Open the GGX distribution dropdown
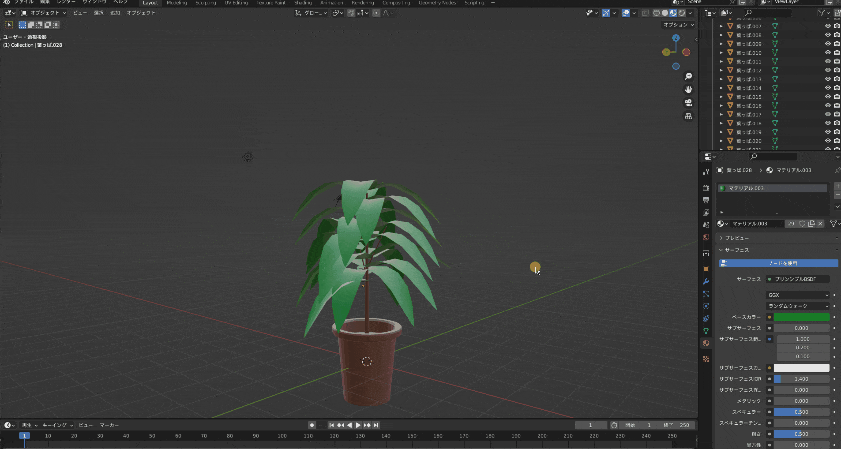 [798, 295]
